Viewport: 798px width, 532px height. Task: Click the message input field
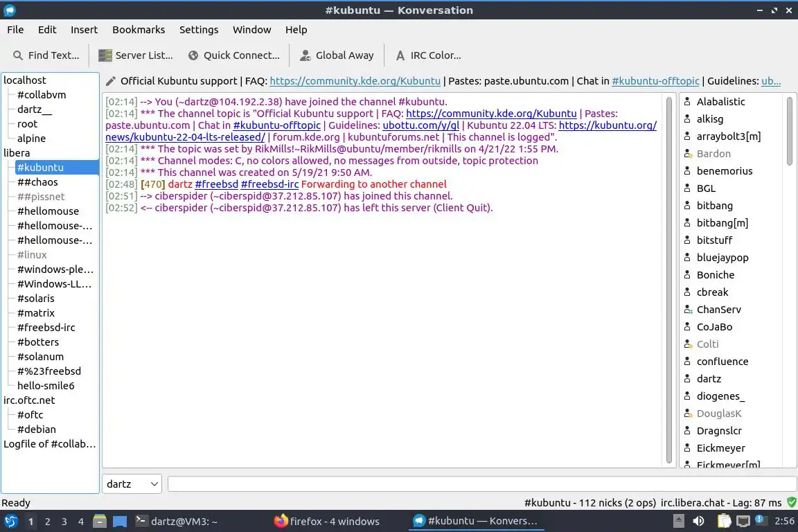click(482, 484)
